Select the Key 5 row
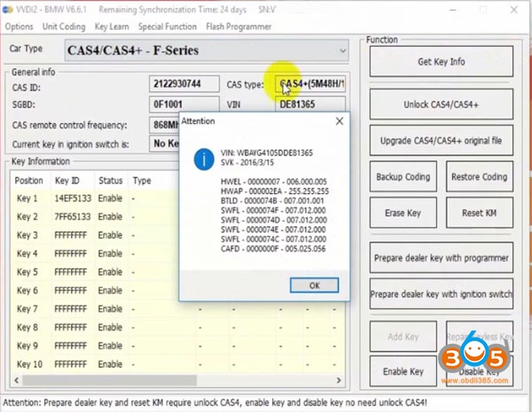The height and width of the screenshot is (412, 532). [95, 272]
